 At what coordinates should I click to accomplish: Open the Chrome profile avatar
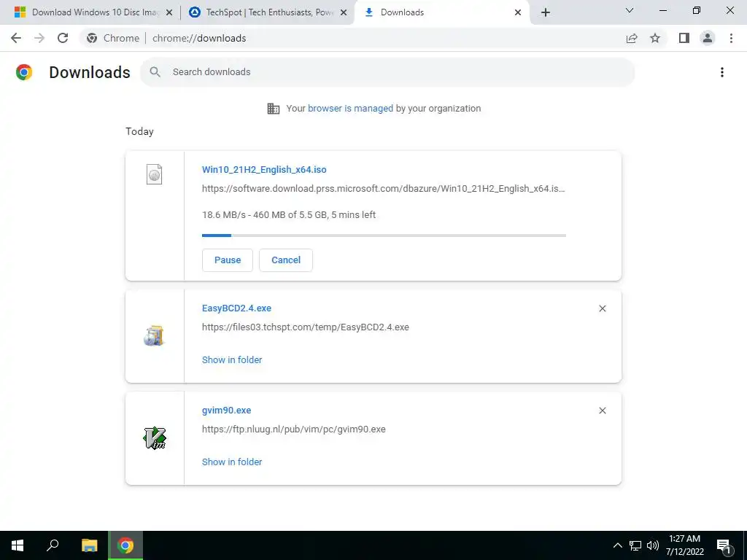[708, 38]
